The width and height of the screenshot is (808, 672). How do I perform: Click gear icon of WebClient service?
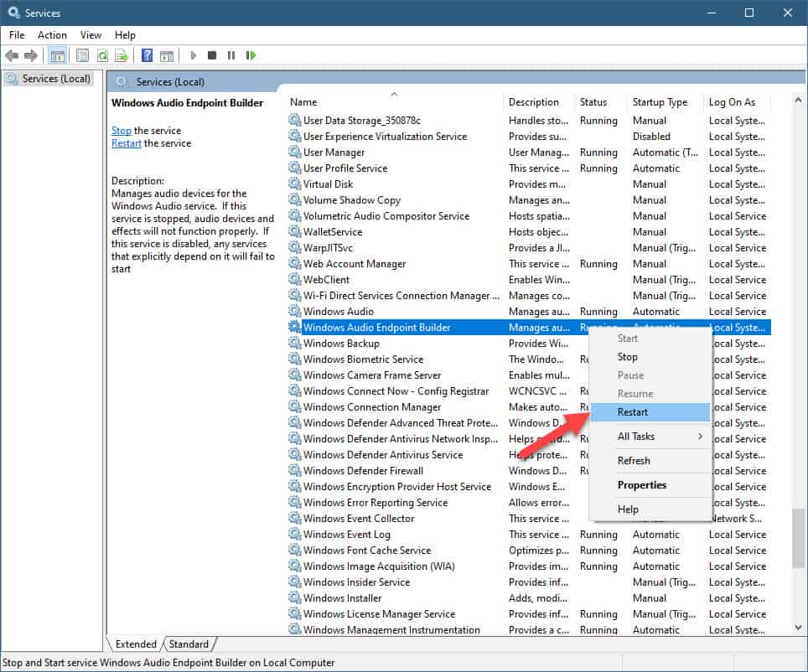point(295,279)
